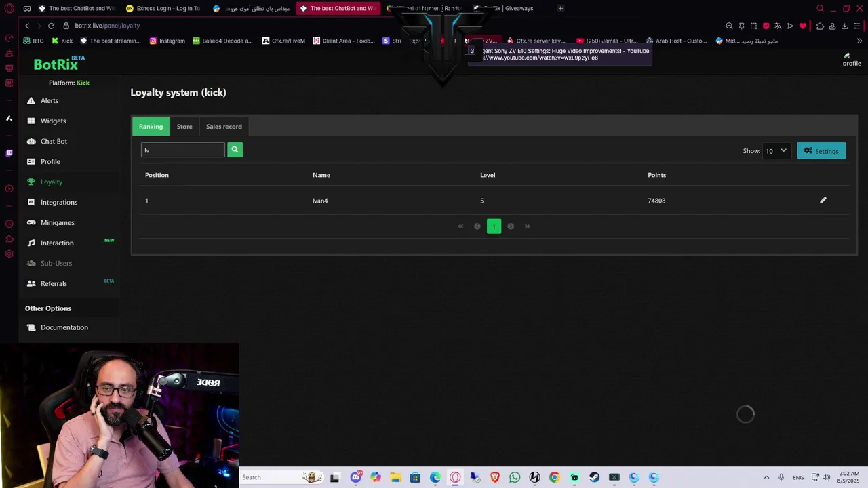The height and width of the screenshot is (488, 868).
Task: Open WhatsApp from the taskbar
Action: coord(515,477)
